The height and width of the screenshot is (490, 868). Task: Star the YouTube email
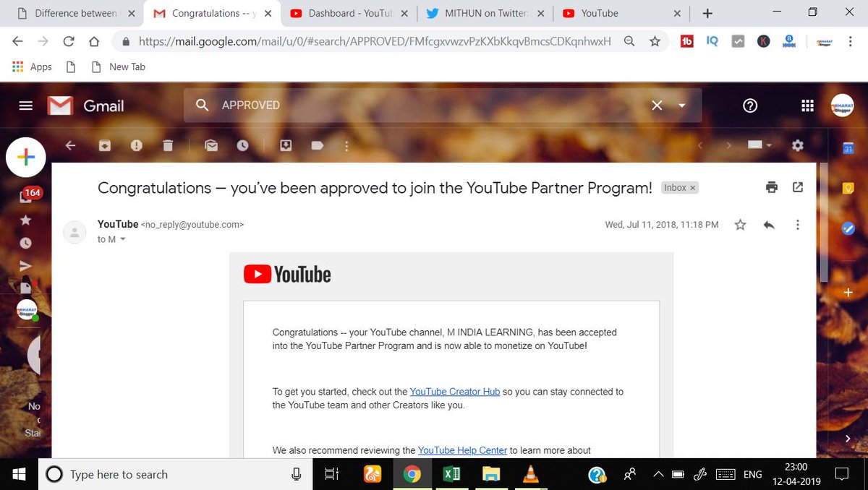point(740,225)
